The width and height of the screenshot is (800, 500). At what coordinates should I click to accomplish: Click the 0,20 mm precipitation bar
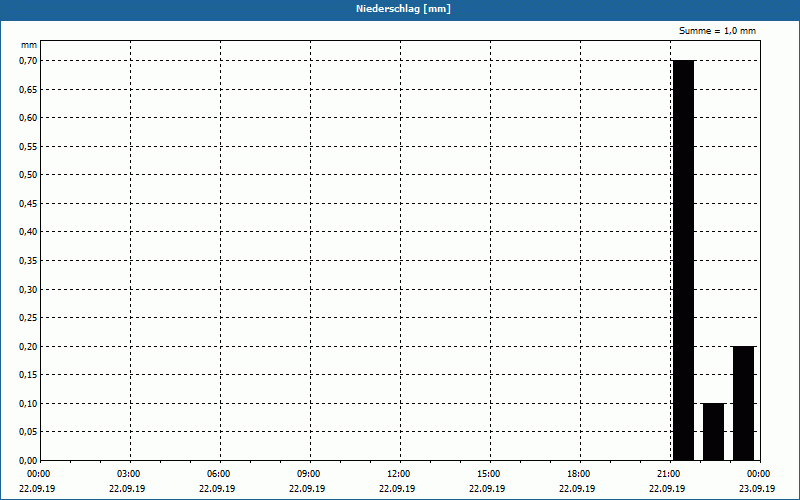744,403
